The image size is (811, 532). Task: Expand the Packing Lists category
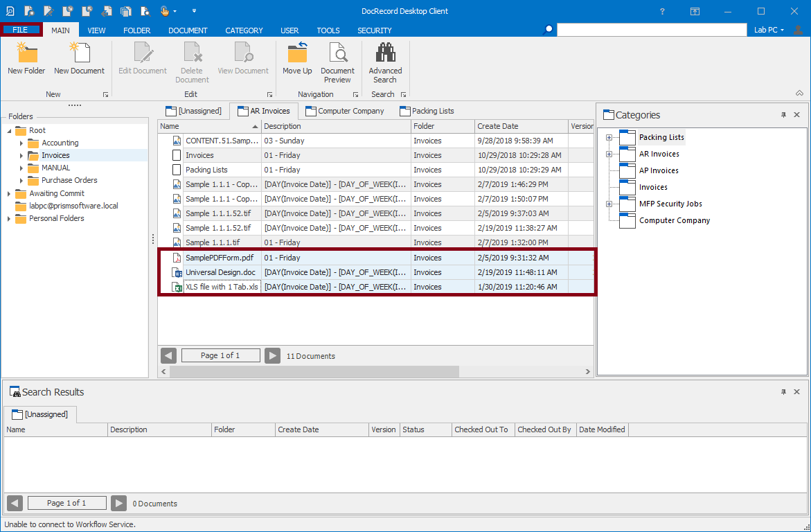609,138
